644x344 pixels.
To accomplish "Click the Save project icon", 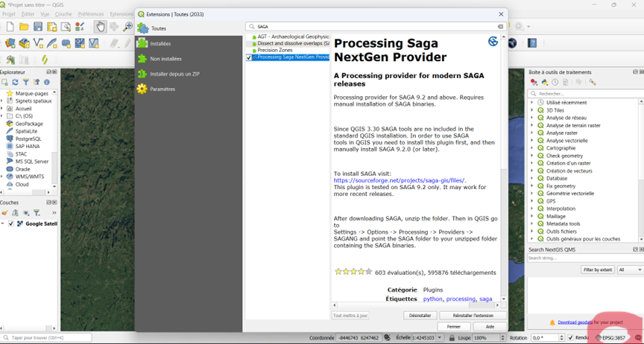I will pos(38,27).
